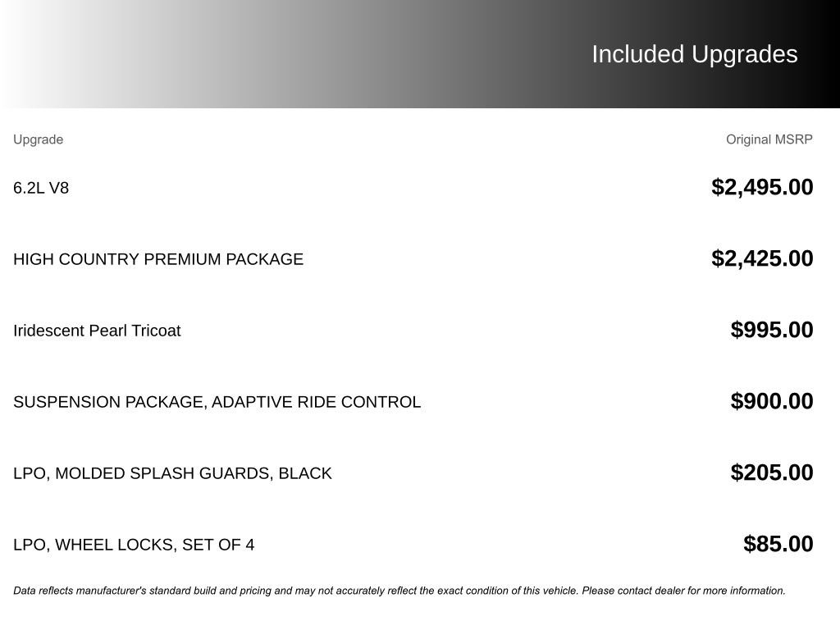Click the Included Upgrades heading
840x630 pixels.
tap(694, 54)
